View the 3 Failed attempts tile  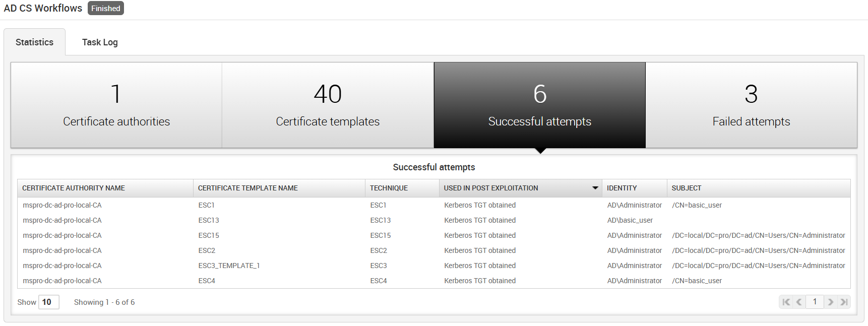(x=751, y=105)
